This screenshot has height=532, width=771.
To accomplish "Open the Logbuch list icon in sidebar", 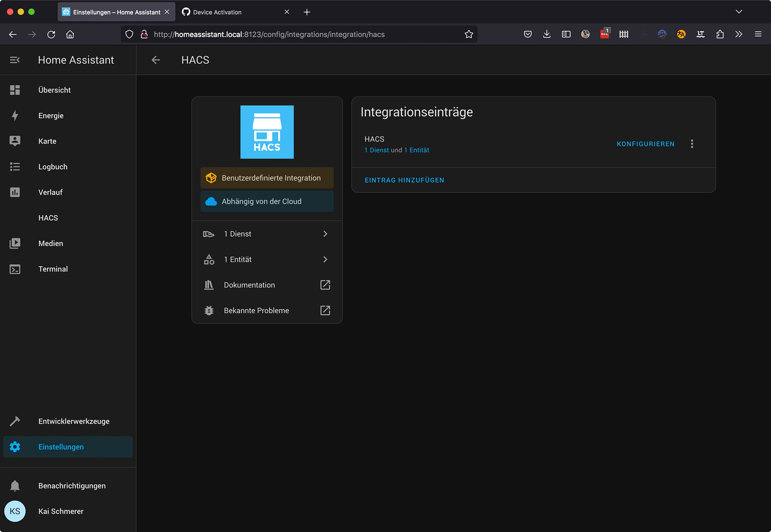I will click(x=15, y=167).
